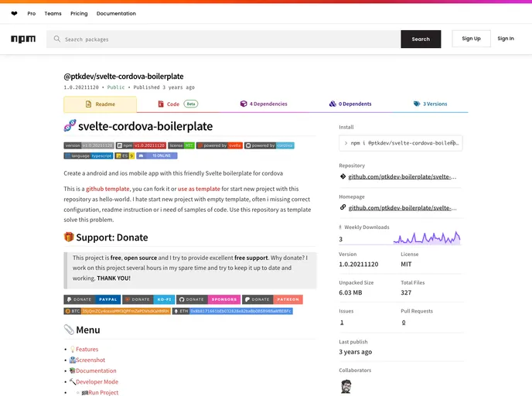The height and width of the screenshot is (396, 532).
Task: Open the Teams menu item
Action: pos(53,14)
